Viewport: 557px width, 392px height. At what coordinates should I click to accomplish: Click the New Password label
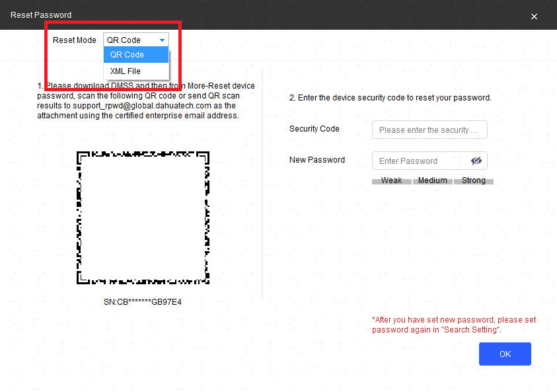(x=317, y=160)
